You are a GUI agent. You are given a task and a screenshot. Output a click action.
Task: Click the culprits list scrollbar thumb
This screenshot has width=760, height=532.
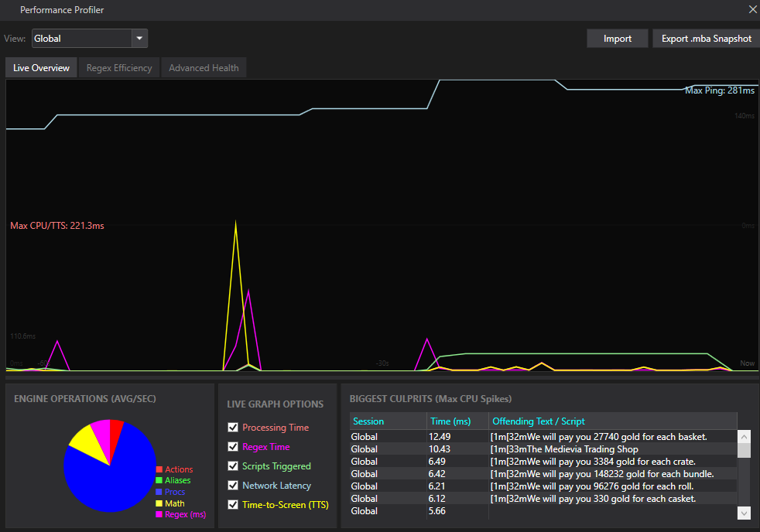[744, 450]
